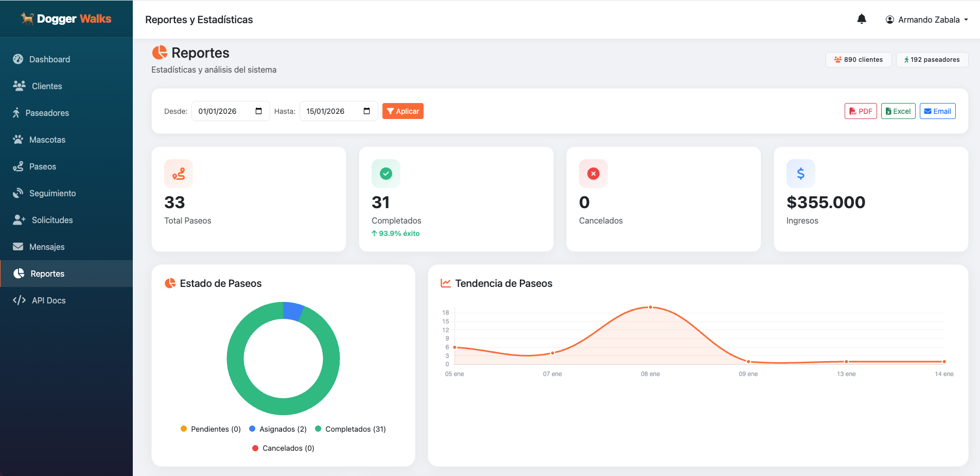Open the Paseos section from the sidebar
Screen dimensions: 980x476
tap(19, 166)
